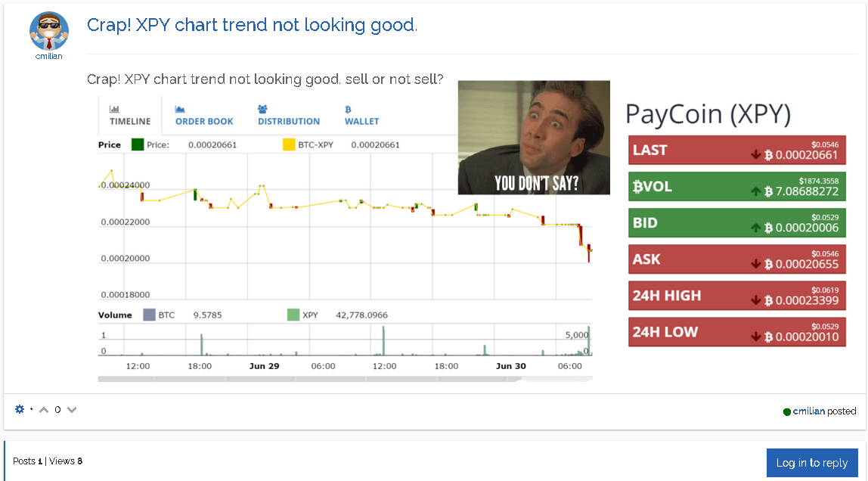Click the green Price legend swatch
The width and height of the screenshot is (868, 481).
(138, 145)
